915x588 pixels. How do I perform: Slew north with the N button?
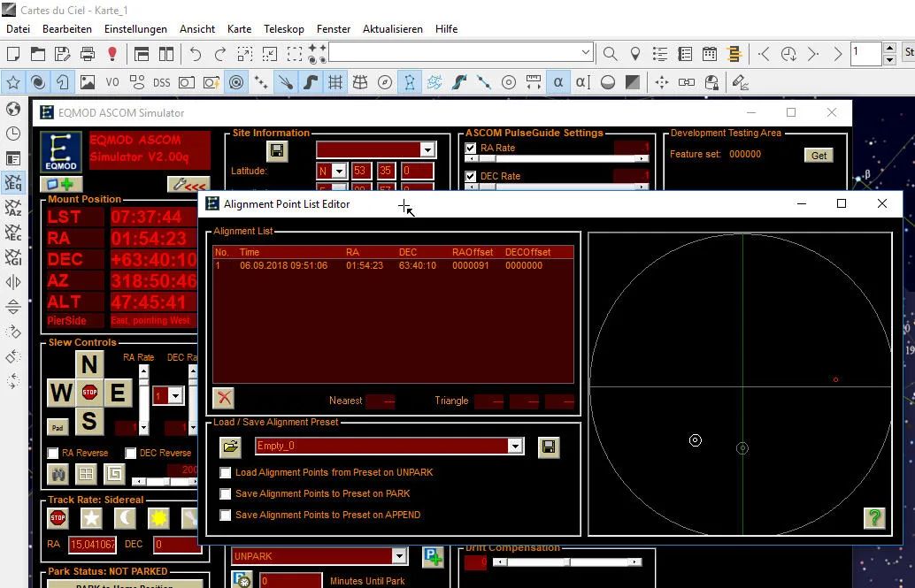point(88,364)
